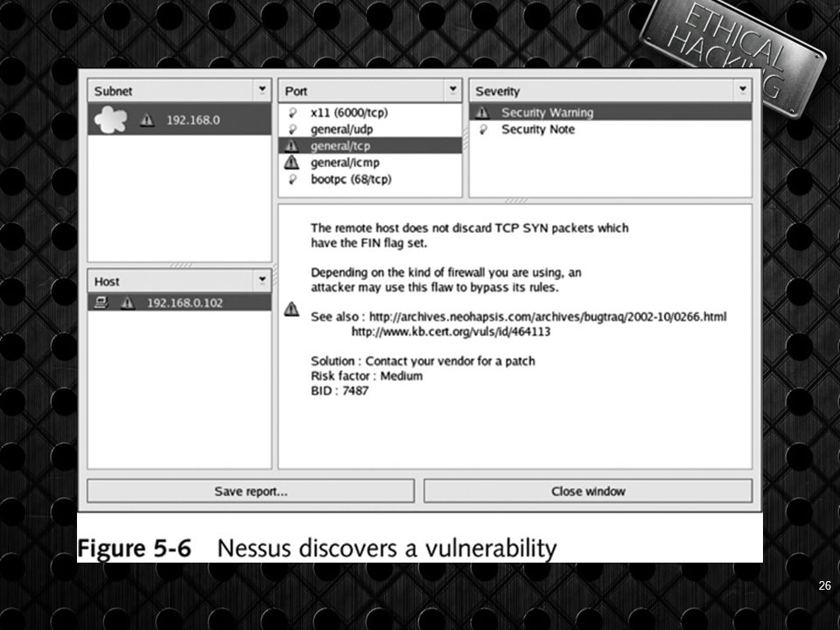
Task: Select the general/icmp port entry
Action: point(369,163)
